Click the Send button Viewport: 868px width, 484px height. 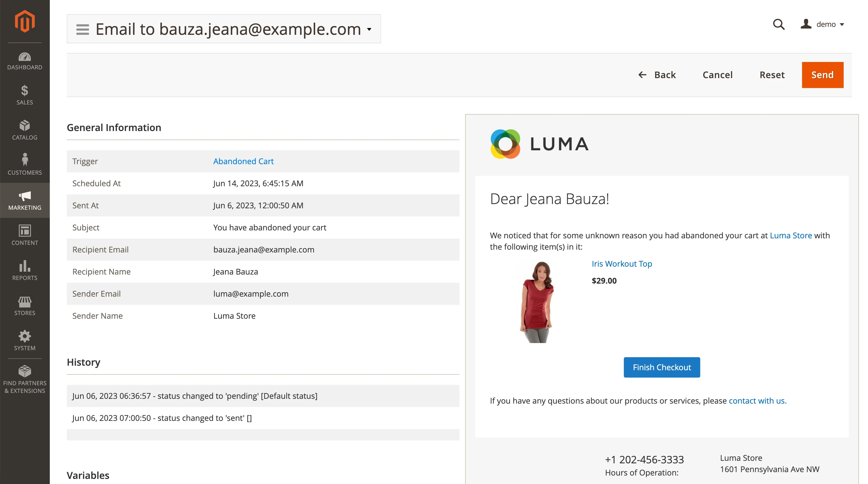tap(822, 74)
